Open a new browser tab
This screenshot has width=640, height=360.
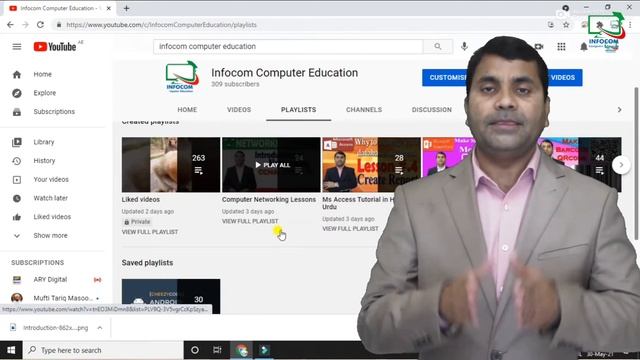point(127,8)
